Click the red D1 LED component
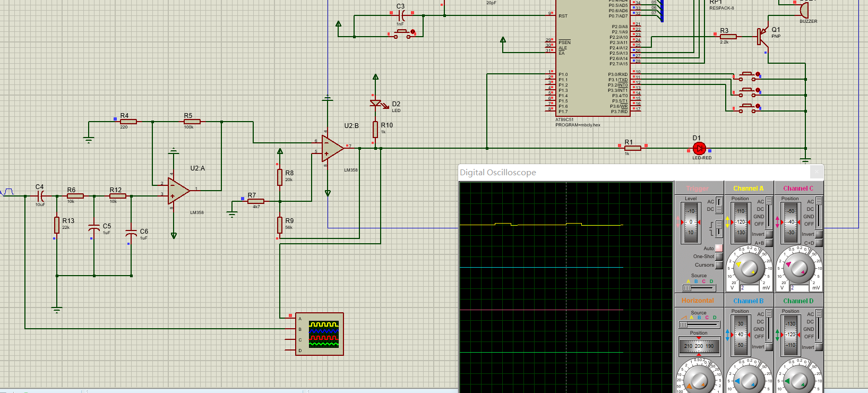This screenshot has width=868, height=393. (699, 149)
